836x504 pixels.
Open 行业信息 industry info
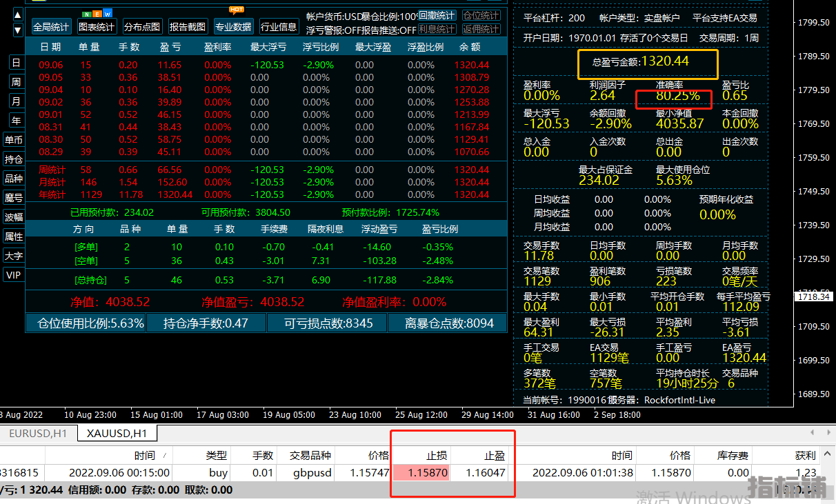(279, 28)
